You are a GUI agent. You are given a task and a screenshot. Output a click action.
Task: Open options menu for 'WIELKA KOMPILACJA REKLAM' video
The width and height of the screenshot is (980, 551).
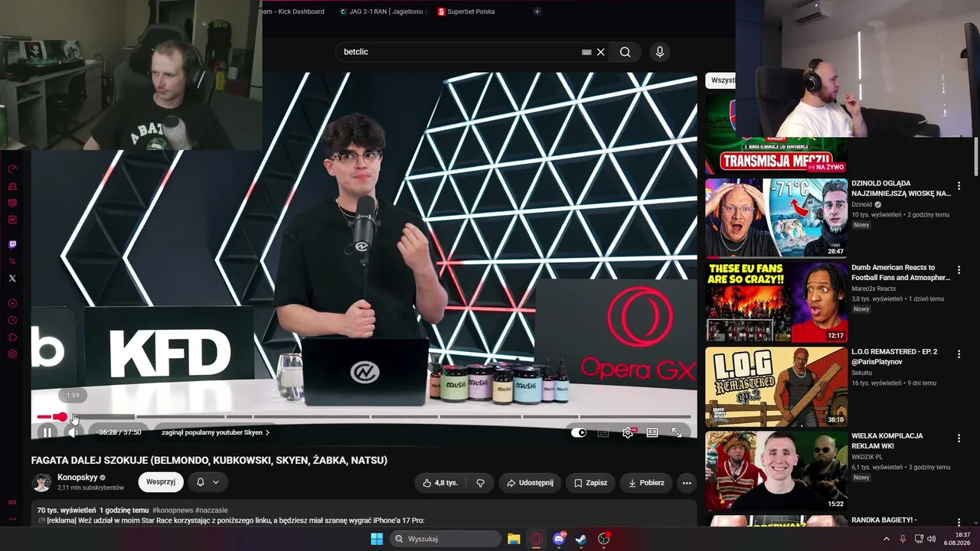point(959,439)
